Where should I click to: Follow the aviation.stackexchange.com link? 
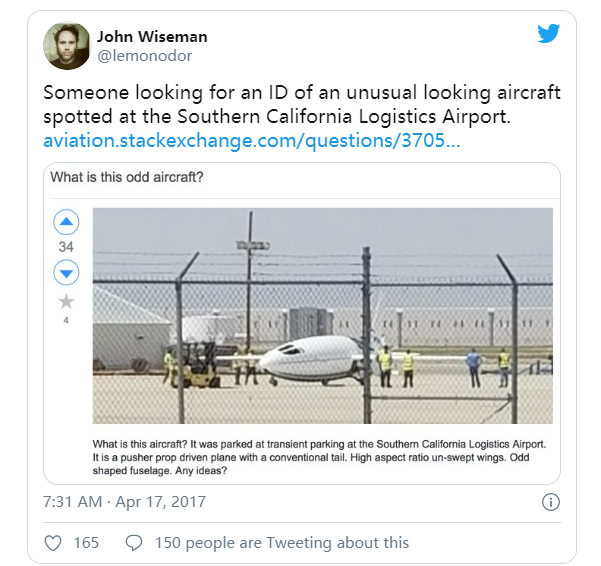(x=251, y=141)
